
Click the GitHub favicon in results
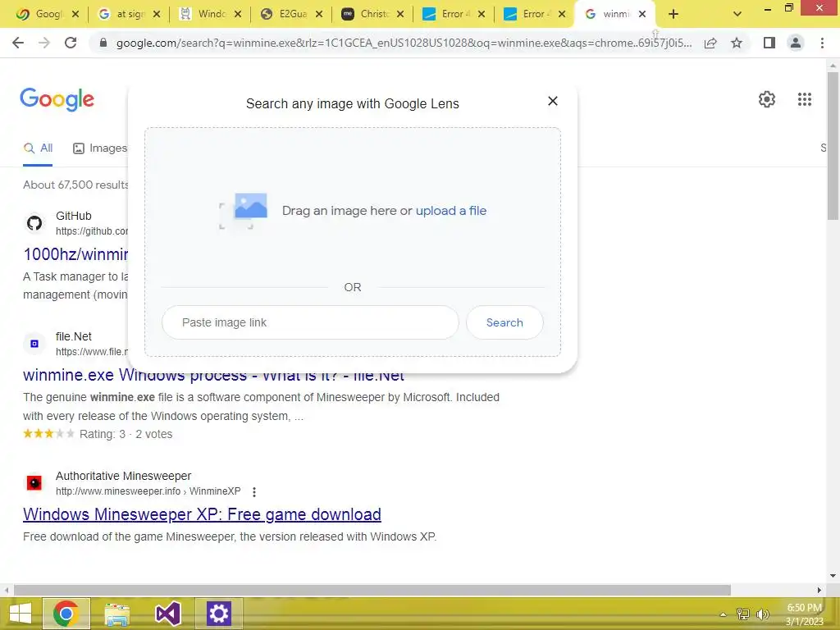tap(34, 223)
